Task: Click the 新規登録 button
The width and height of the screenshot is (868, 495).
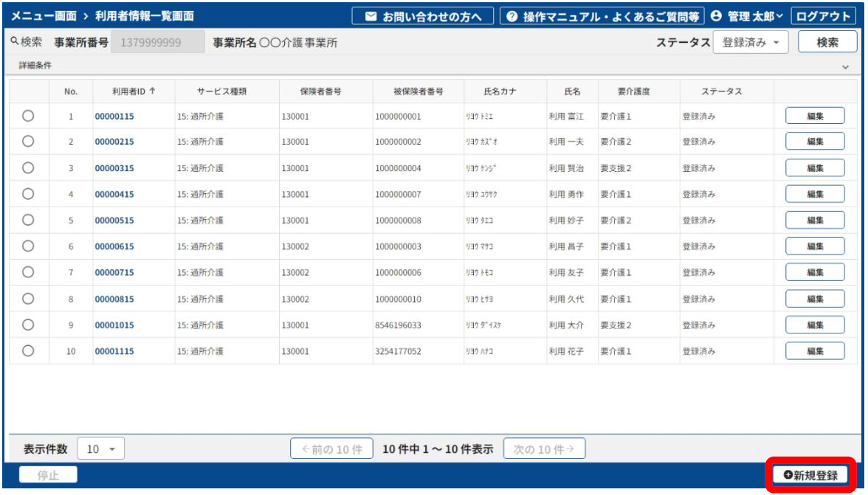Action: [x=810, y=475]
